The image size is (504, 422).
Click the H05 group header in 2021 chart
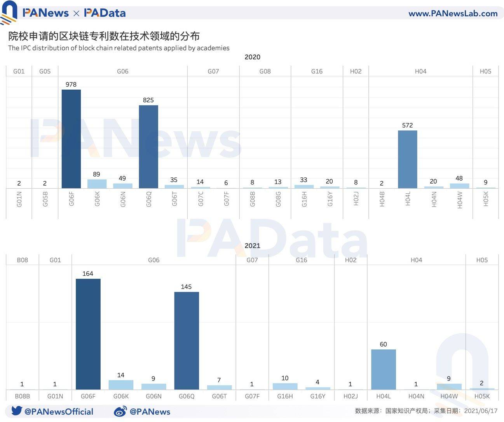[x=482, y=260]
